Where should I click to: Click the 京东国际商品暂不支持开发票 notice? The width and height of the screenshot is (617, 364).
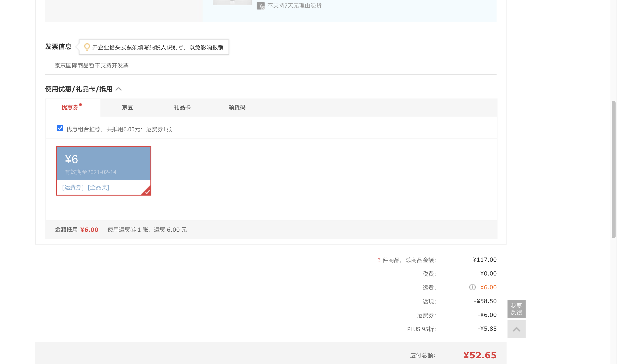coord(92,65)
